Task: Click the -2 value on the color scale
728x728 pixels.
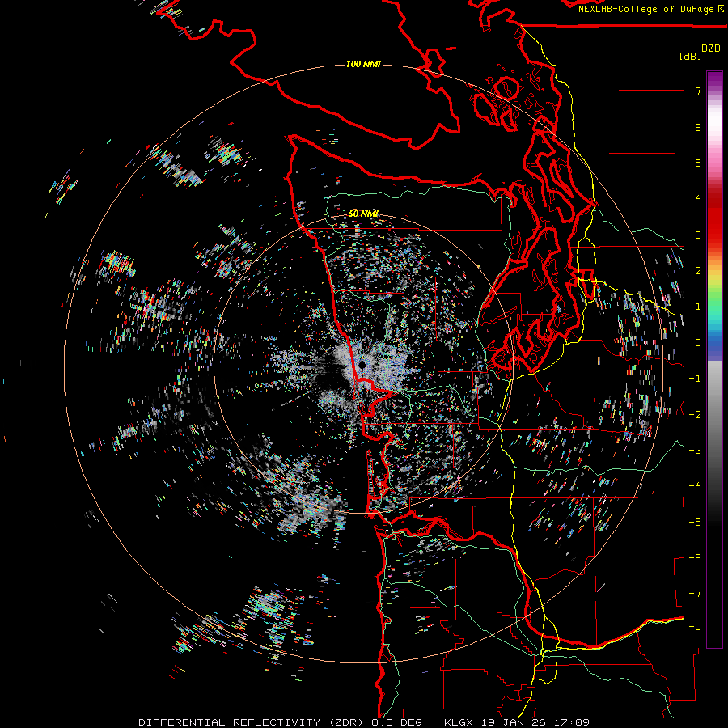Action: [695, 415]
